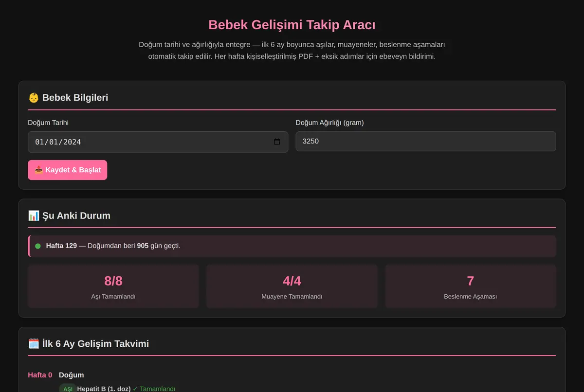Click the baby emoji beside Bebek Bilgileri
The image size is (584, 392).
pyautogui.click(x=34, y=98)
